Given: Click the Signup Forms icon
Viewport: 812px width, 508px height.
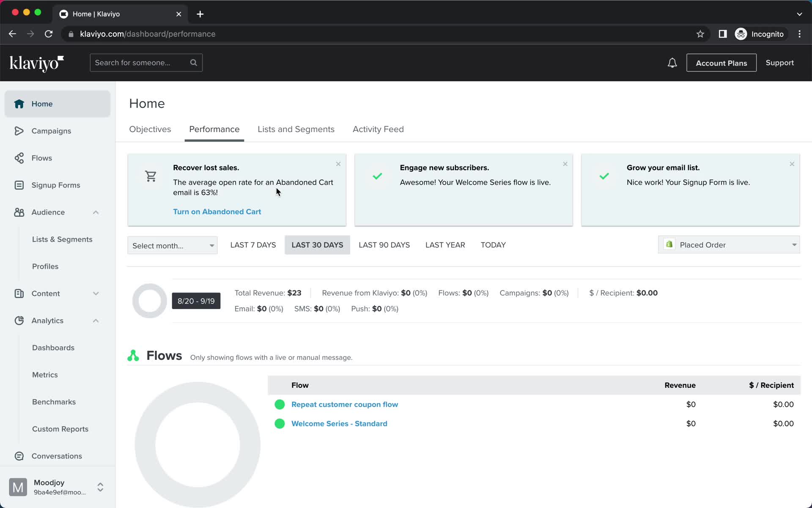Looking at the screenshot, I should pyautogui.click(x=19, y=185).
